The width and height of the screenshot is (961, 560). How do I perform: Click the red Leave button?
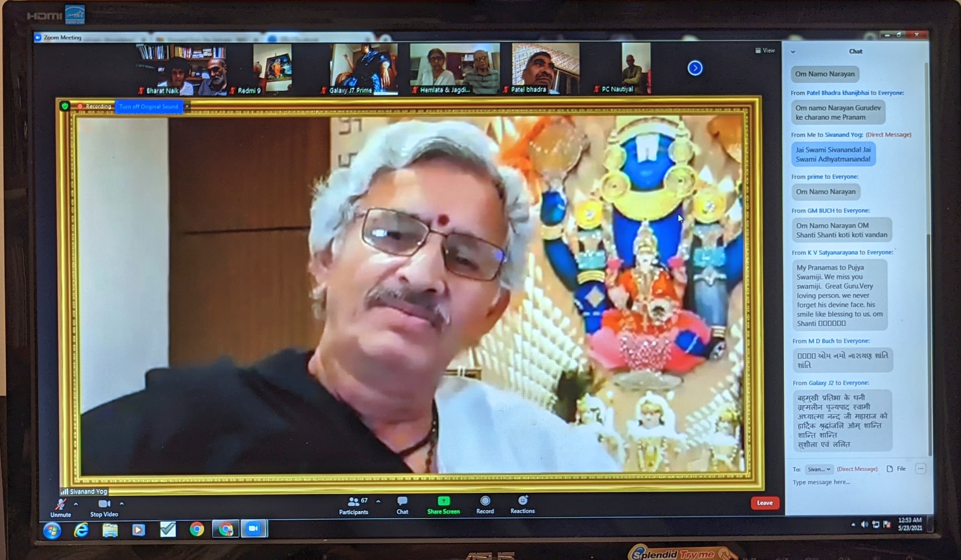coord(764,503)
